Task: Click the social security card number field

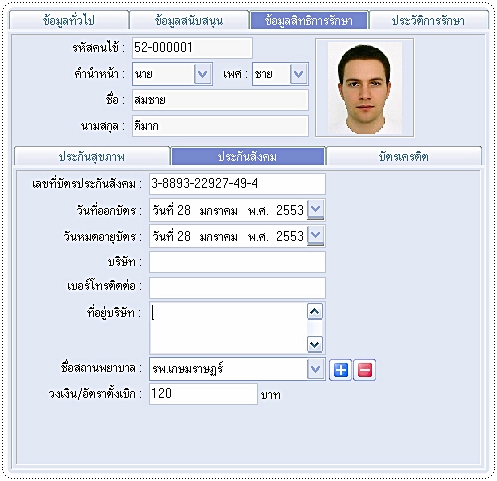Action: tap(237, 184)
